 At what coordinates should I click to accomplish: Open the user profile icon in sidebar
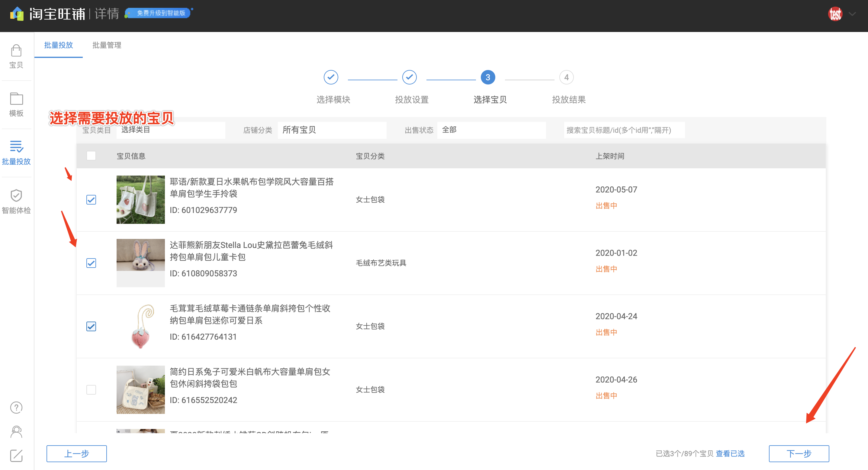click(16, 432)
